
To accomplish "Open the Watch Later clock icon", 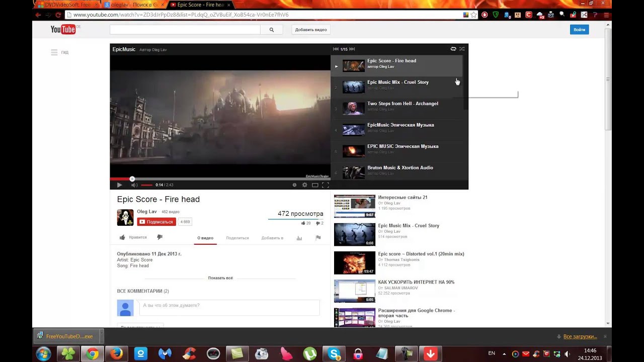I will click(294, 185).
